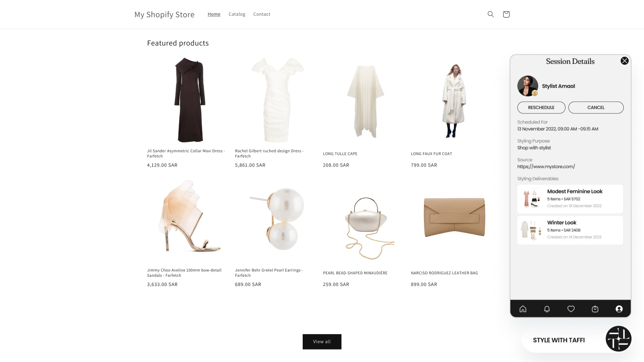Click Stylist Amaal's avatar photo
Viewport: 644px width, 362px height.
tap(528, 86)
